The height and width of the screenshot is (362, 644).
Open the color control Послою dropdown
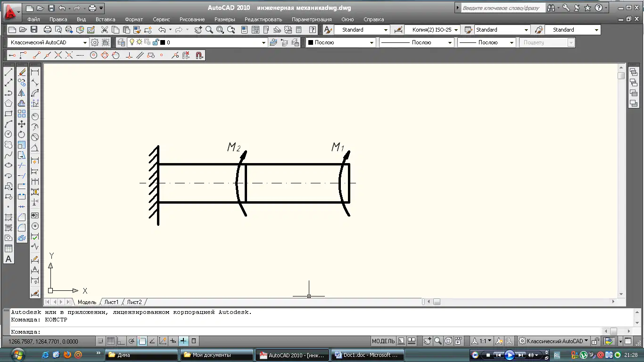click(341, 42)
